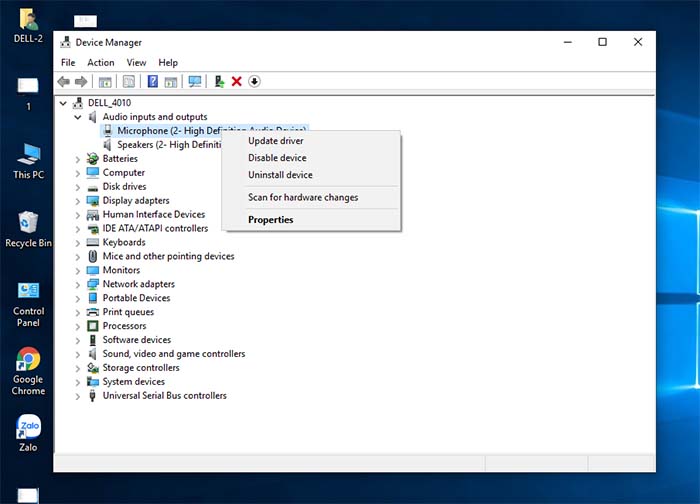The width and height of the screenshot is (700, 504).
Task: Expand Human Interface Devices category
Action: (x=78, y=215)
